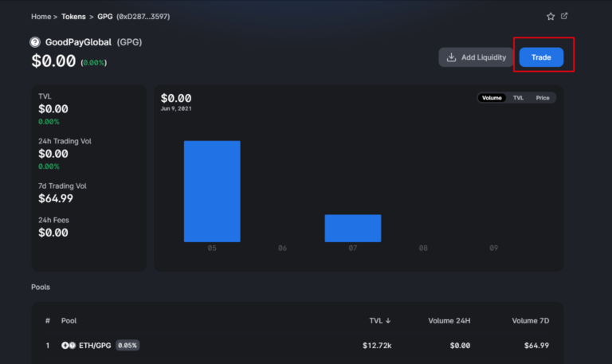Switch chart to Volume view

(x=492, y=98)
